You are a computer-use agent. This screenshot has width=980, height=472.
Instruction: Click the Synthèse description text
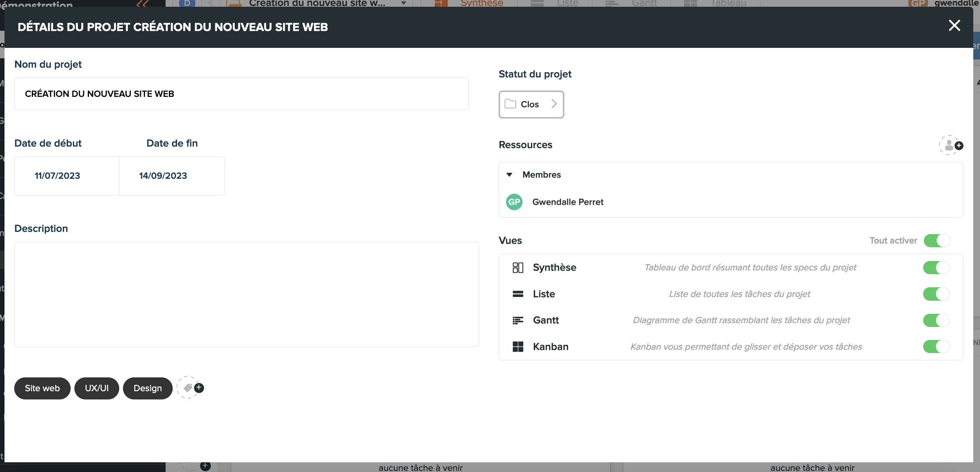coord(750,267)
